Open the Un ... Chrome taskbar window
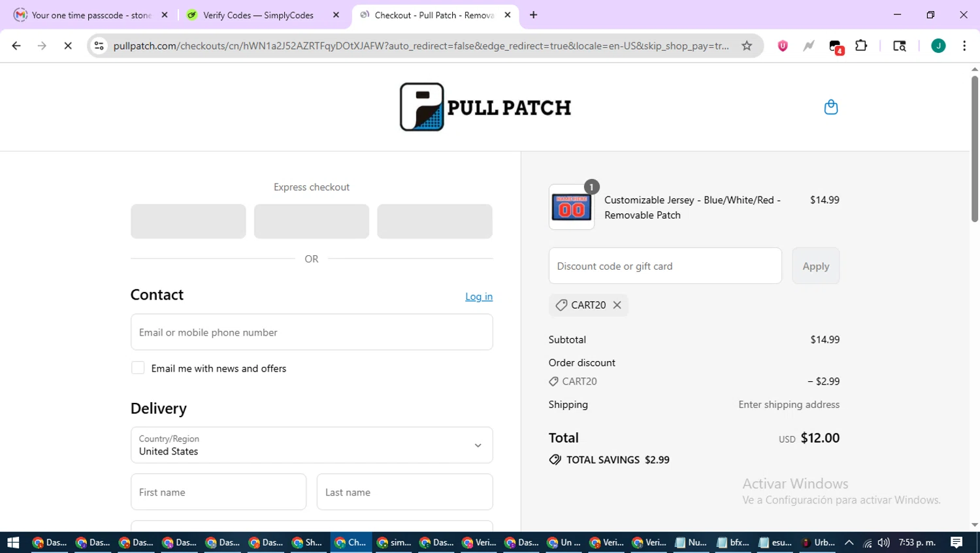The width and height of the screenshot is (980, 553). pos(564,543)
